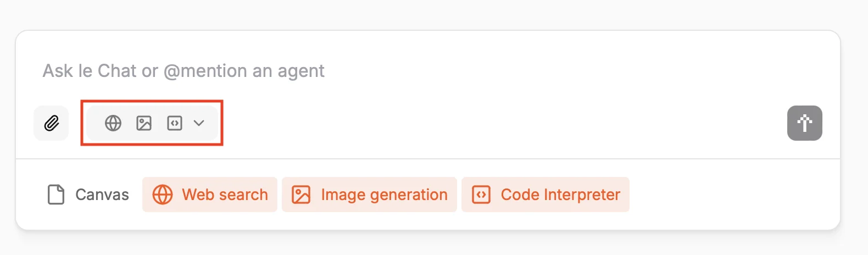Image resolution: width=868 pixels, height=255 pixels.
Task: Send the message with the up-arrow button
Action: [x=804, y=123]
